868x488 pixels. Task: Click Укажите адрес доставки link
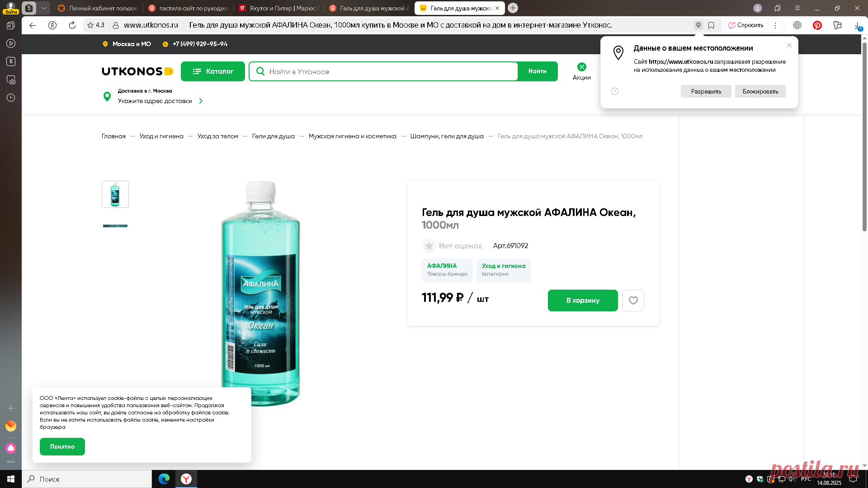[155, 101]
